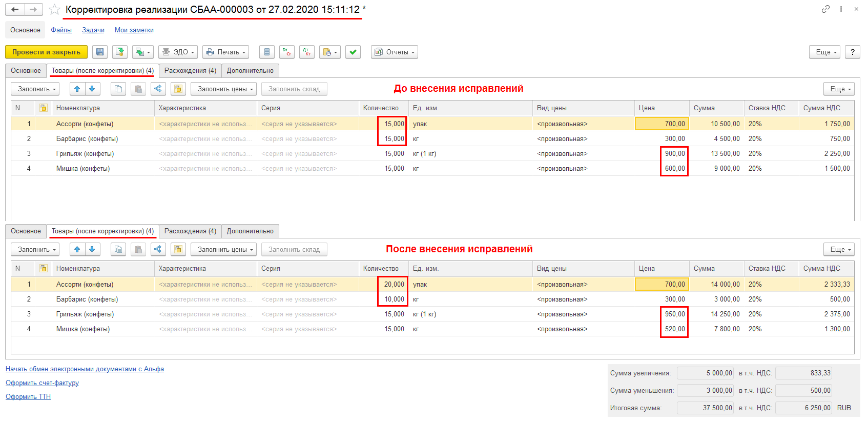Open main toolbar Еще menu near help button
Viewport: 868px width, 421px height.
[x=825, y=52]
